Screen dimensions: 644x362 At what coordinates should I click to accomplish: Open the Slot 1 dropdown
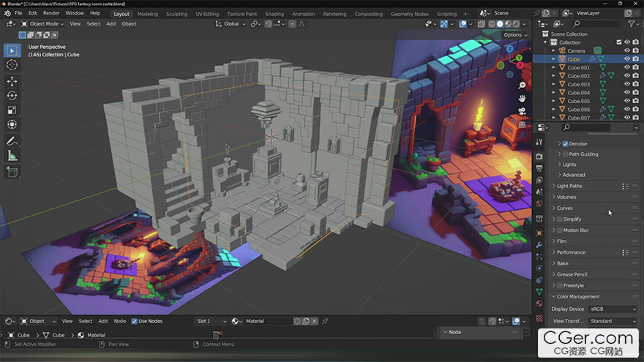[211, 321]
